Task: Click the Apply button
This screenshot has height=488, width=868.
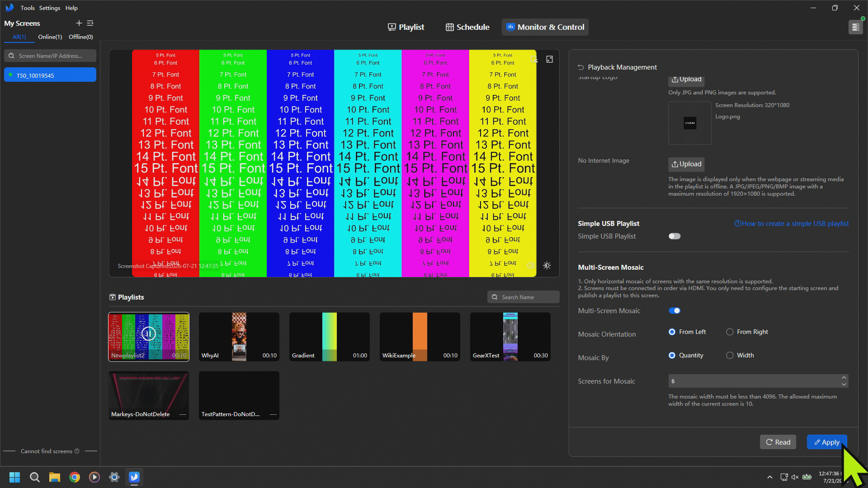Action: point(827,442)
